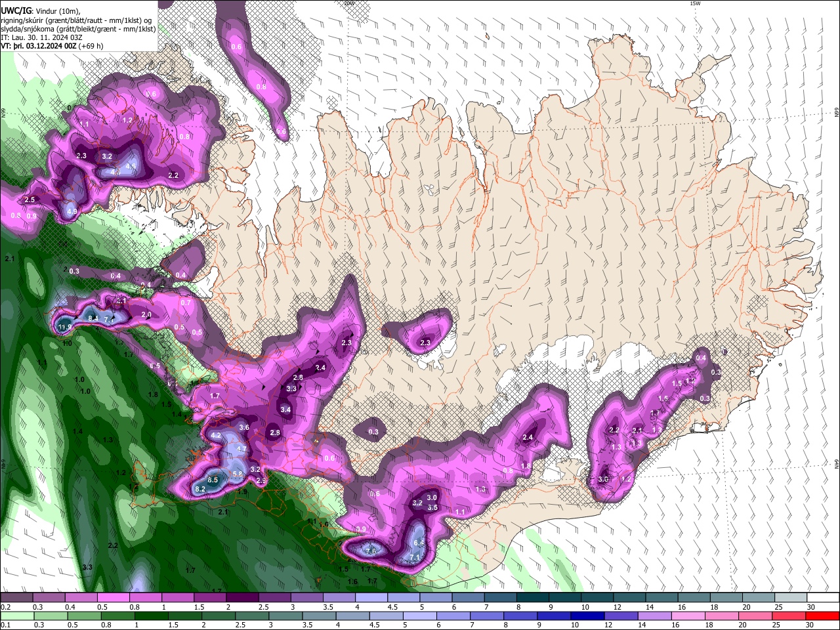The height and width of the screenshot is (630, 840).
Task: Click the 3.5 value on the map
Action: (432, 508)
